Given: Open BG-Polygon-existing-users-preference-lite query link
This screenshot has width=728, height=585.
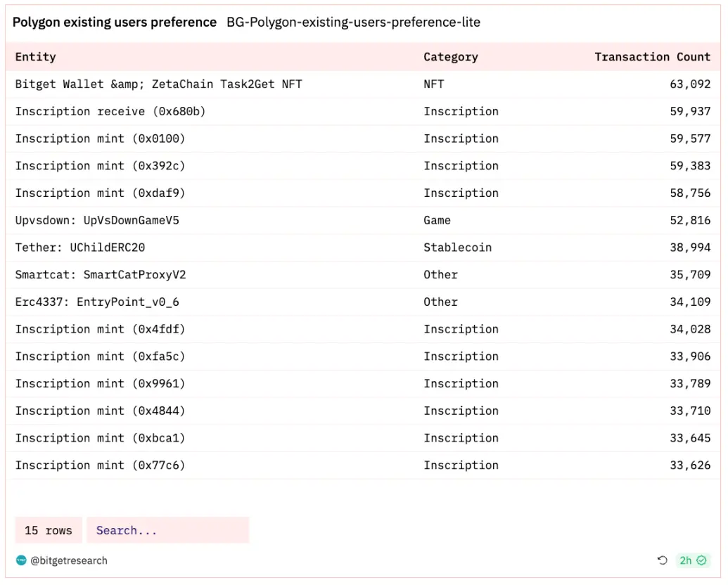Looking at the screenshot, I should click(x=353, y=22).
